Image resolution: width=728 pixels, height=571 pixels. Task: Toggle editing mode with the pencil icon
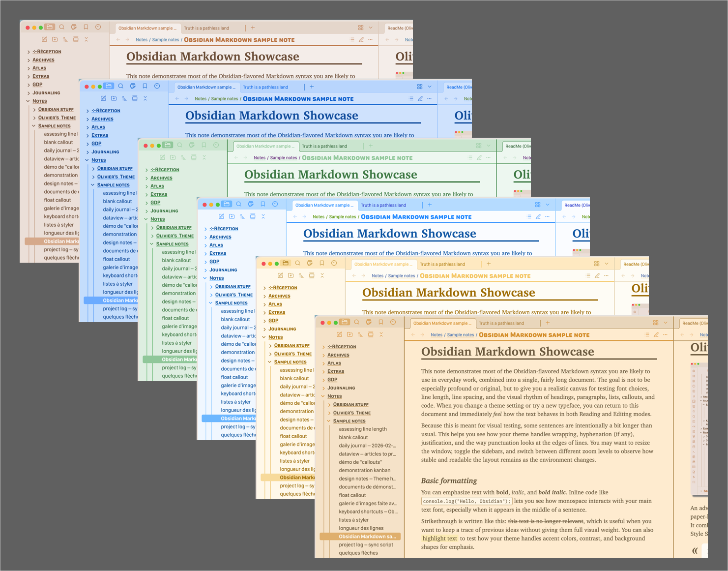[656, 334]
